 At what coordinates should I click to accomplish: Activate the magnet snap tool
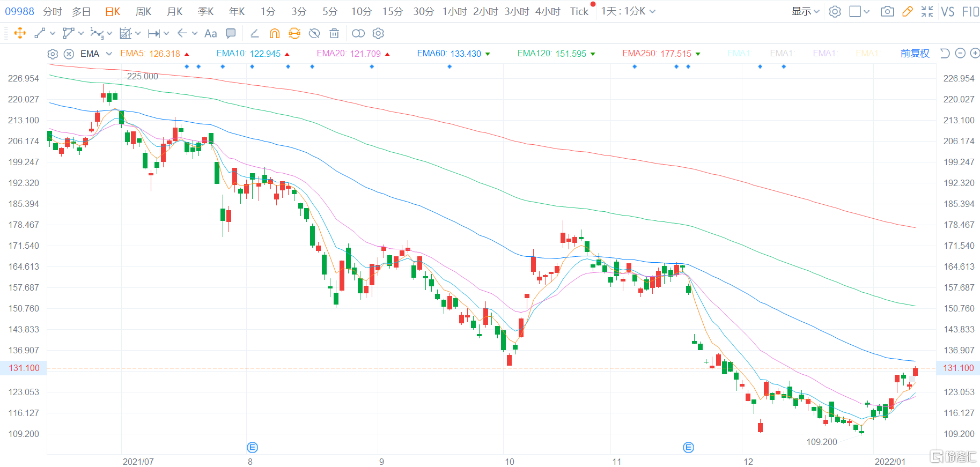275,33
